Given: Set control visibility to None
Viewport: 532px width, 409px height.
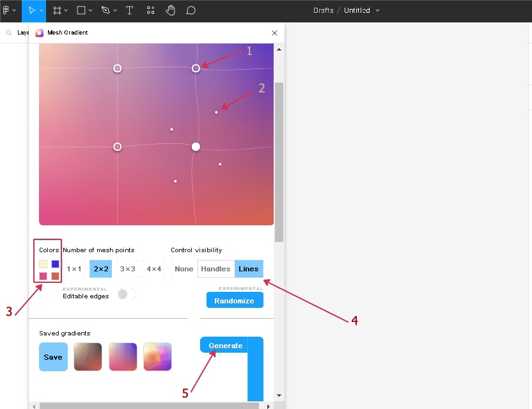Looking at the screenshot, I should point(184,269).
